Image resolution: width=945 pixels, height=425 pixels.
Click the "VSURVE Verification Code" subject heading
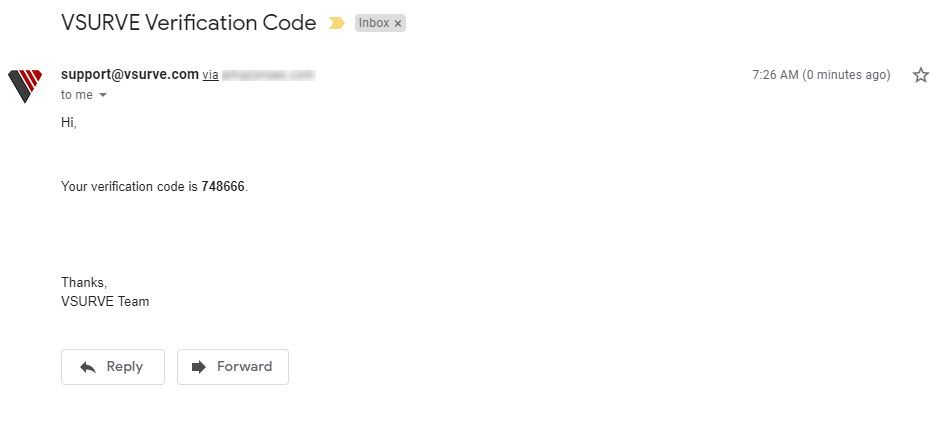point(189,23)
